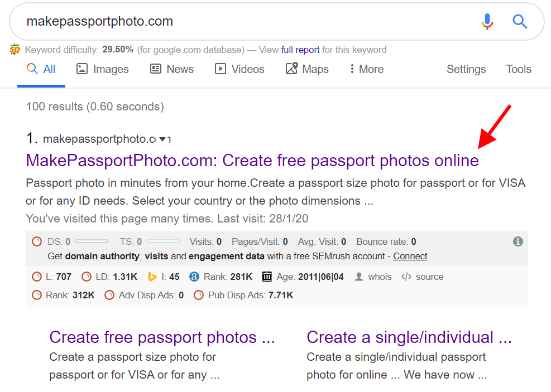Click the SEOquake logo icon
Viewport: 551px width, 392px height.
[x=15, y=50]
